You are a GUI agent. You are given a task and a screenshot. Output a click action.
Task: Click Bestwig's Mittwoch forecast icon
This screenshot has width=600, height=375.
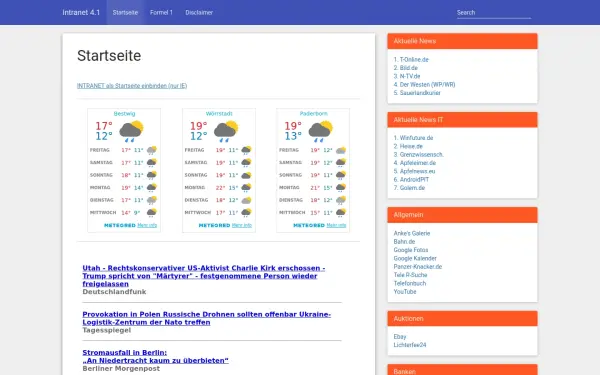click(152, 212)
